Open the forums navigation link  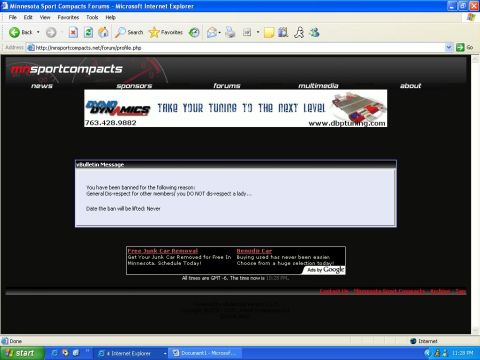point(227,86)
